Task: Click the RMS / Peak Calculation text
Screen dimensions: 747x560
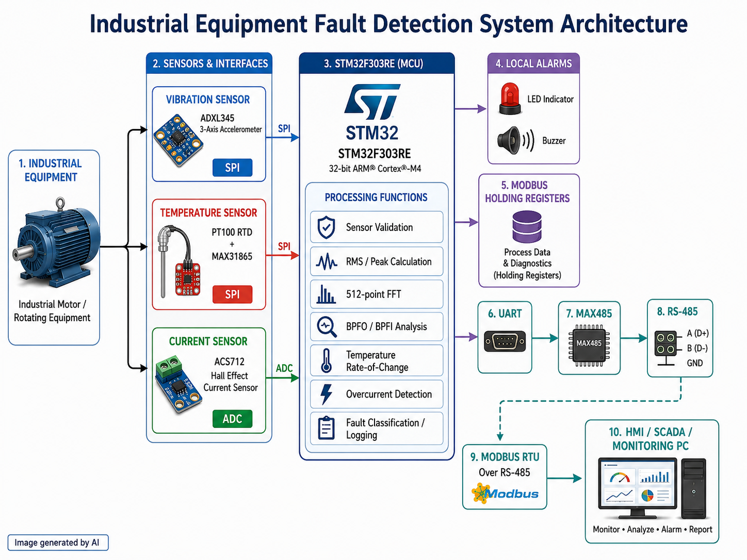Action: pos(388,261)
